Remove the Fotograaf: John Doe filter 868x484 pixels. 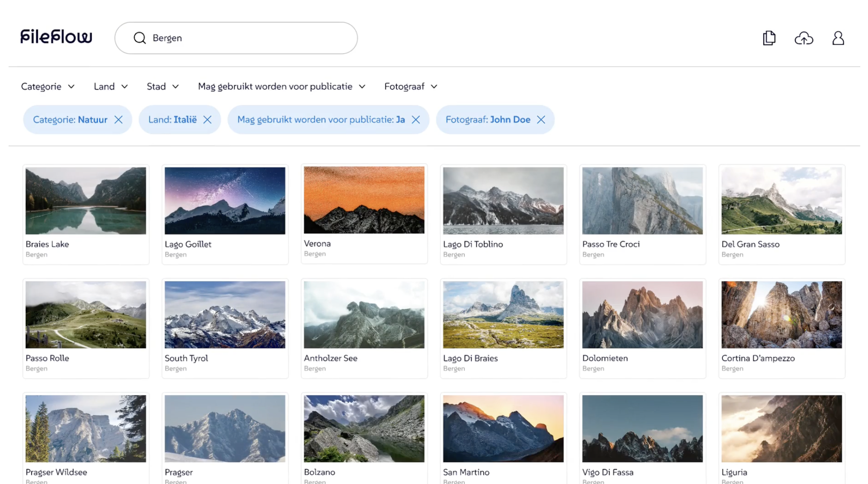(x=541, y=120)
